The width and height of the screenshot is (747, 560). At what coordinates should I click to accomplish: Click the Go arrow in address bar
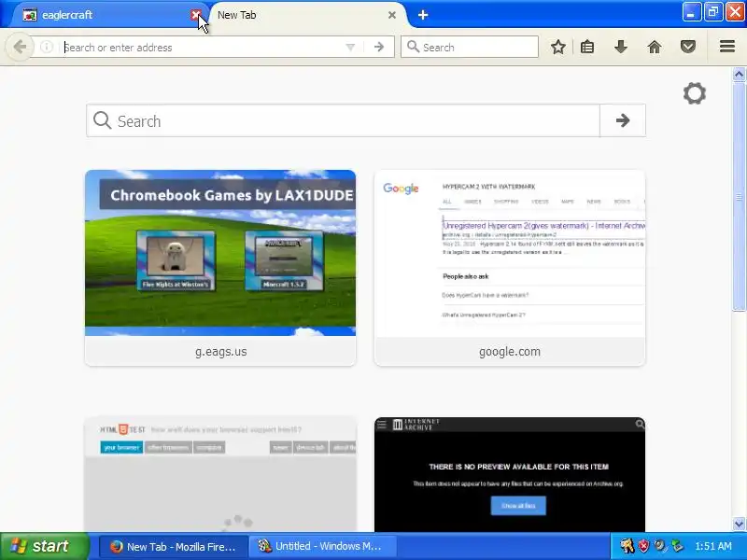pyautogui.click(x=379, y=48)
